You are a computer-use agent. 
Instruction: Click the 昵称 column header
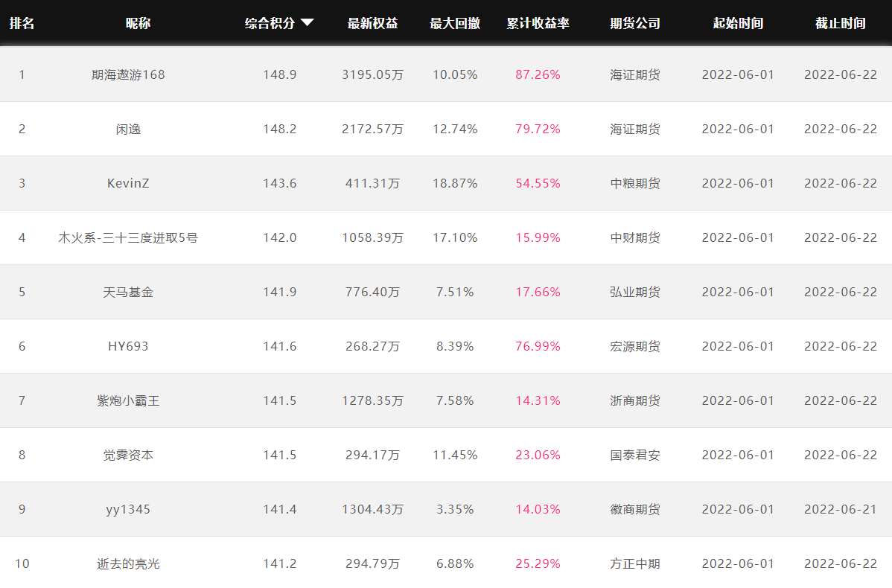coord(138,23)
